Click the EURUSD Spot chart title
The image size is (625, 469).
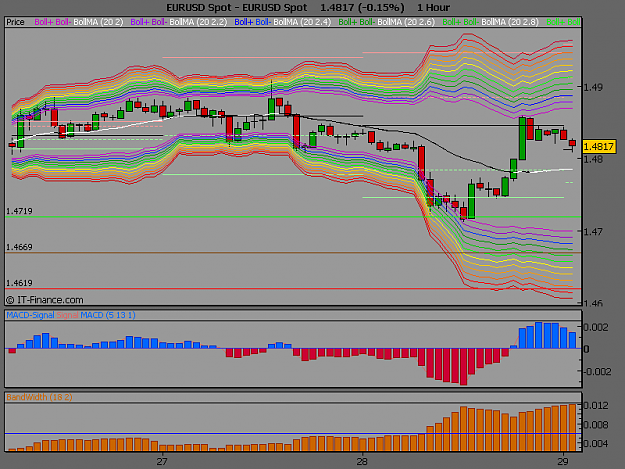click(237, 8)
